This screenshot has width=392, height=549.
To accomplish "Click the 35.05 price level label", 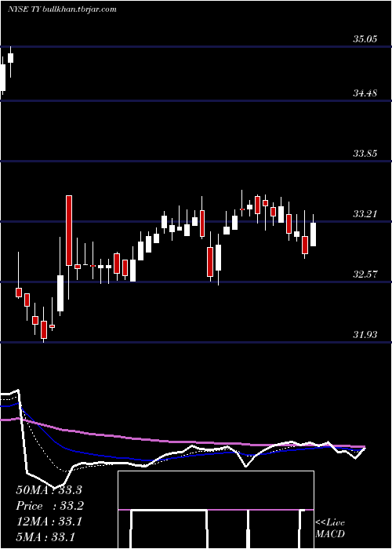I will [365, 39].
